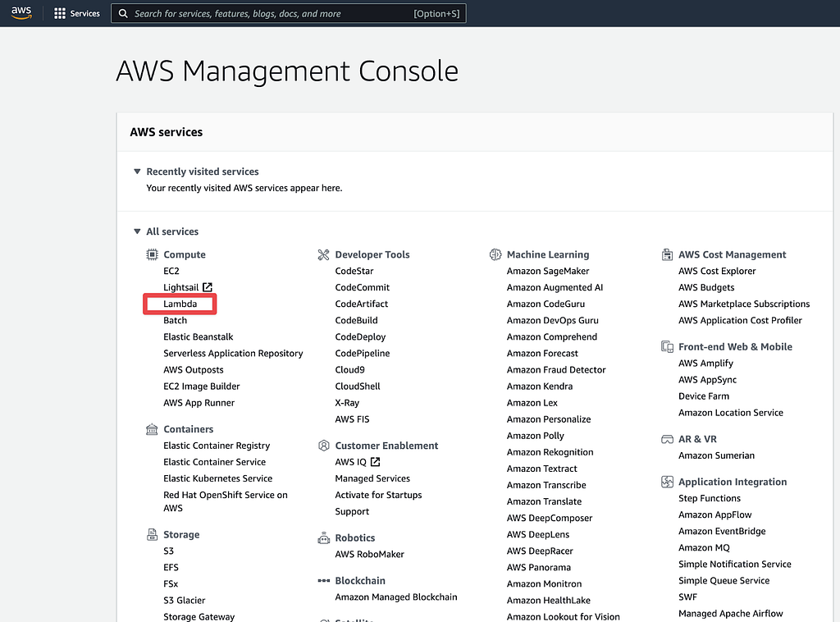Open AWS Cost Explorer
Image resolution: width=840 pixels, height=622 pixels.
(717, 271)
